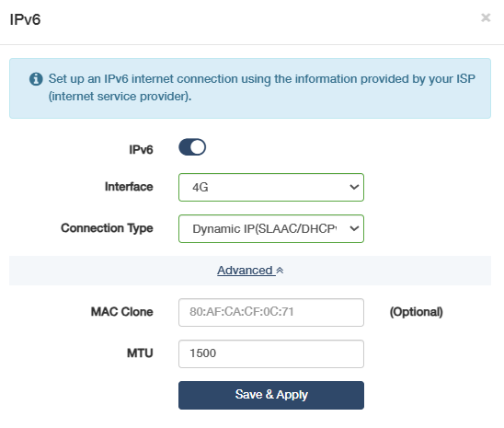Click the Interface field label

(129, 187)
